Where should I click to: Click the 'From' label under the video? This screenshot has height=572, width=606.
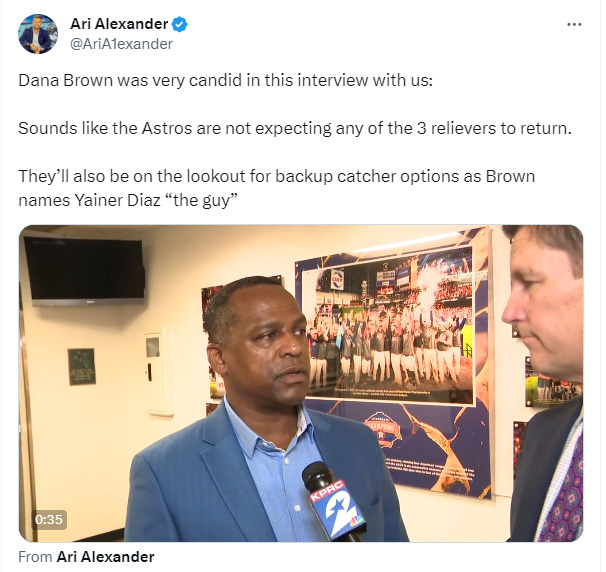(35, 557)
